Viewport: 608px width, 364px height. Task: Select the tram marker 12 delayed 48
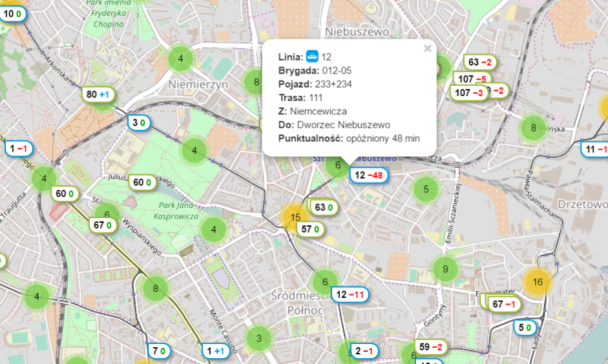click(368, 175)
